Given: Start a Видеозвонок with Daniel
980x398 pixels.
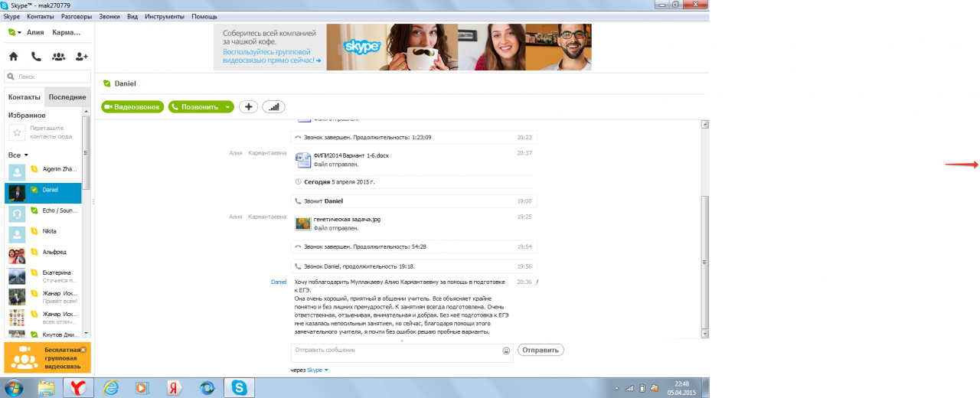Looking at the screenshot, I should tap(132, 107).
